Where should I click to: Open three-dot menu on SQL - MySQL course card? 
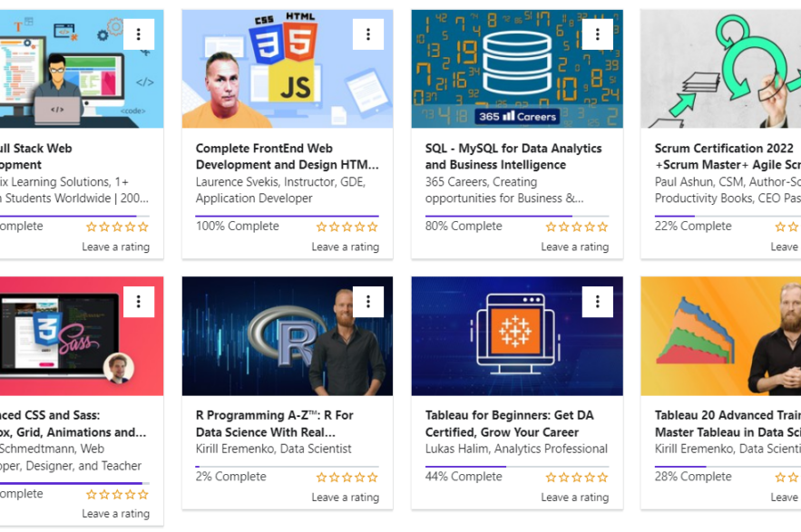point(597,34)
